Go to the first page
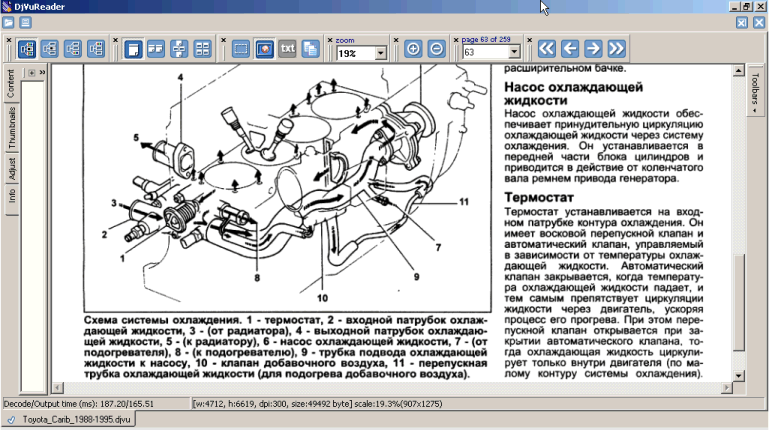 pyautogui.click(x=546, y=48)
